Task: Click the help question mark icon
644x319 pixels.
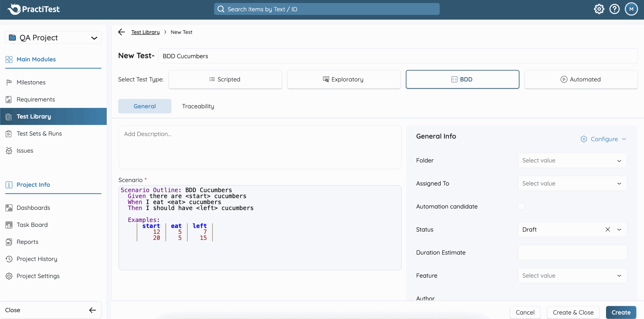Action: coord(614,9)
